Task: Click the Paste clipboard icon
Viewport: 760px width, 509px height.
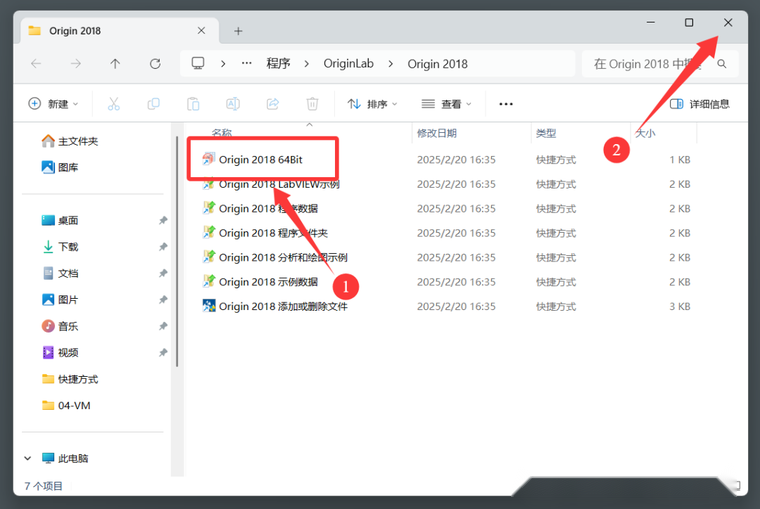Action: click(193, 104)
